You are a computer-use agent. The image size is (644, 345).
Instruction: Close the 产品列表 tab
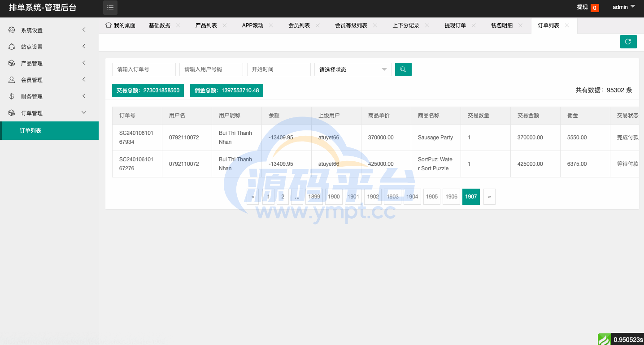(x=225, y=26)
